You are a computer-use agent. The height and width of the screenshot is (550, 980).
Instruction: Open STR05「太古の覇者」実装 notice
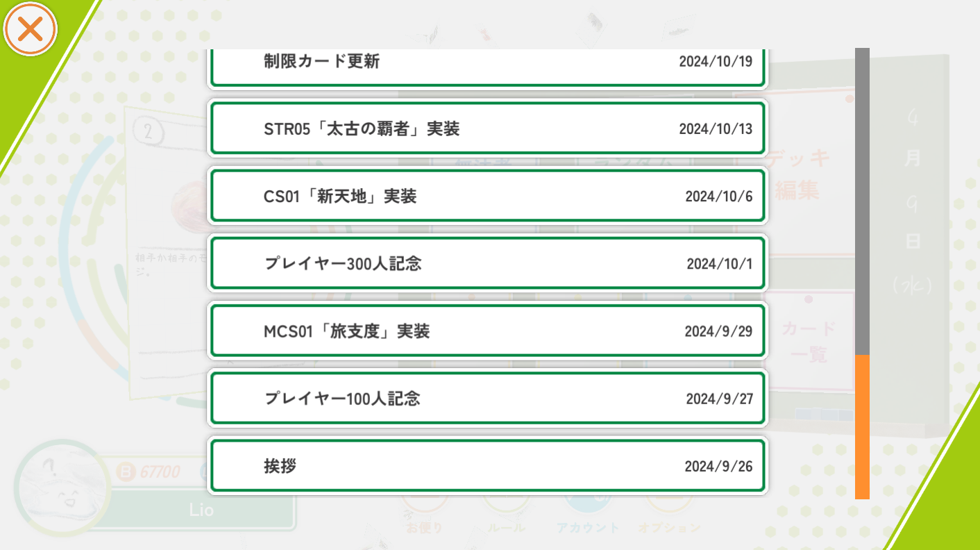click(487, 128)
